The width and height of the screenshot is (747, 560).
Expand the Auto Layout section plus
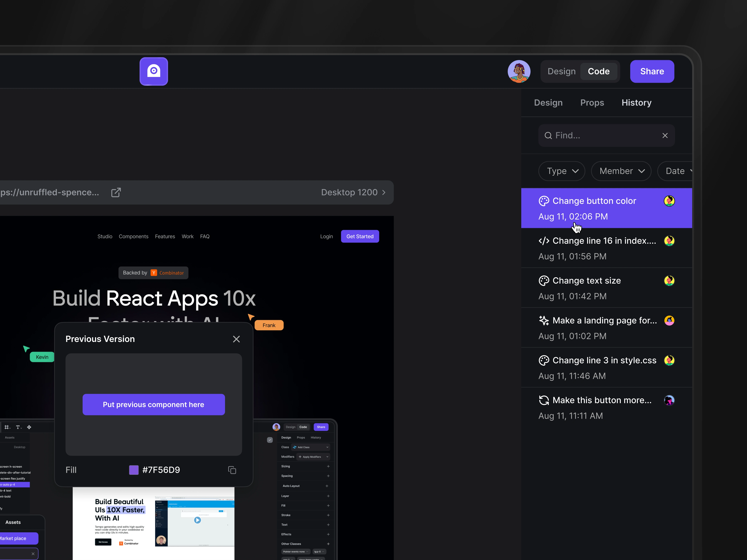[x=327, y=486]
